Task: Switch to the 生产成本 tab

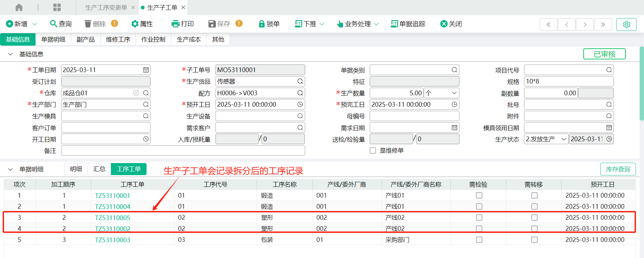Action: point(189,40)
